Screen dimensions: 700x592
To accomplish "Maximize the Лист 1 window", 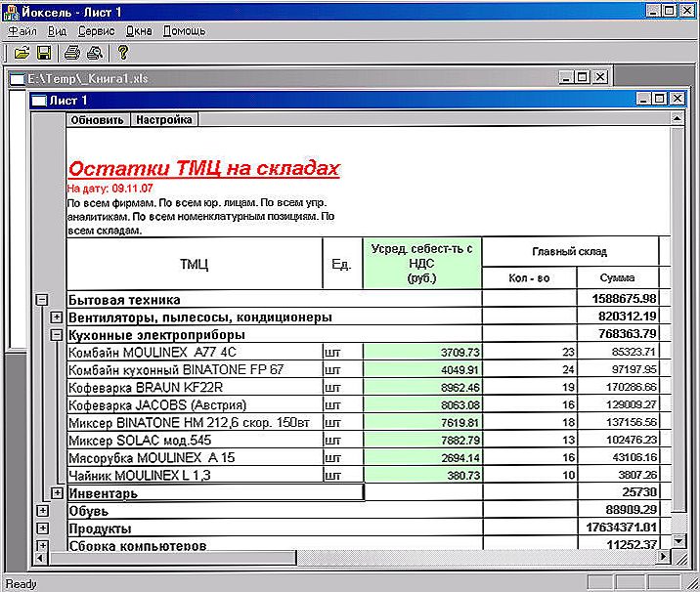I will 660,99.
